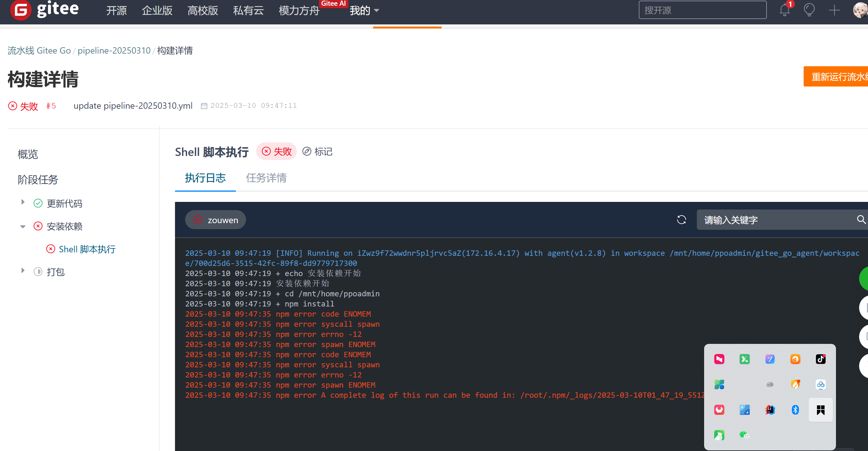Select the 执行日志 tab

tap(205, 177)
